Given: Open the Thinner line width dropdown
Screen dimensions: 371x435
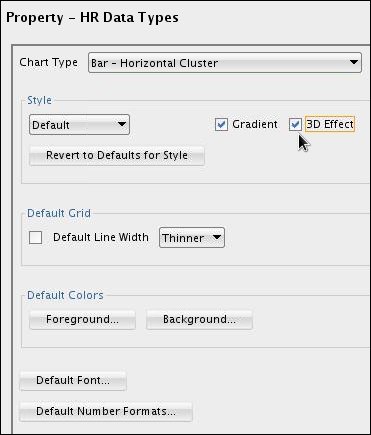Looking at the screenshot, I should coord(192,238).
